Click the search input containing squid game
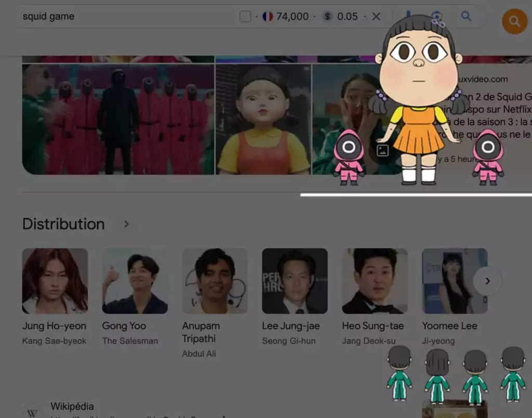Viewport: 532px width, 418px height. 125,17
